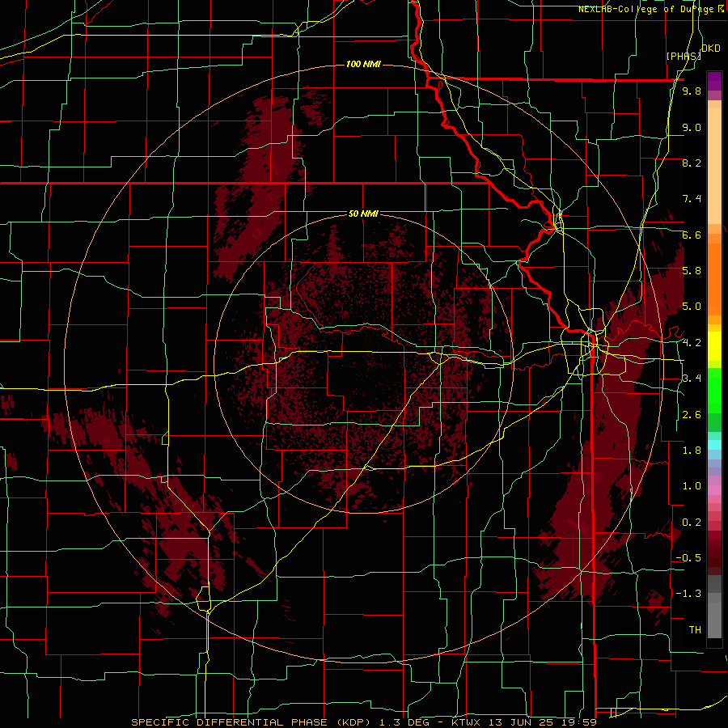The image size is (728, 728).
Task: Click the 5.8 legend value
Action: pos(692,271)
